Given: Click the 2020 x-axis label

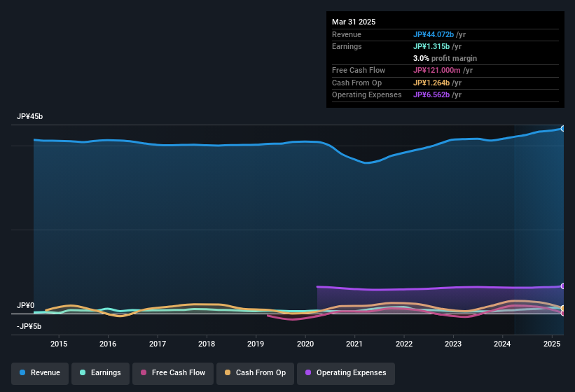Looking at the screenshot, I should click(x=305, y=344).
